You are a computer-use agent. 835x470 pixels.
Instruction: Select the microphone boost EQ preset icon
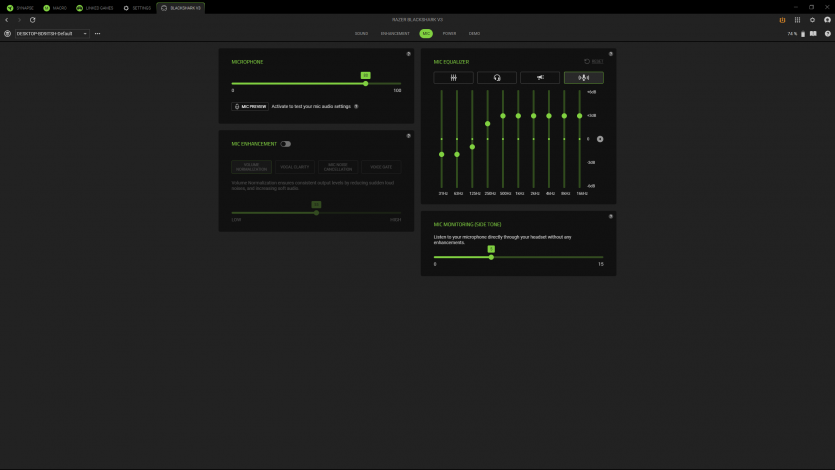click(x=584, y=78)
